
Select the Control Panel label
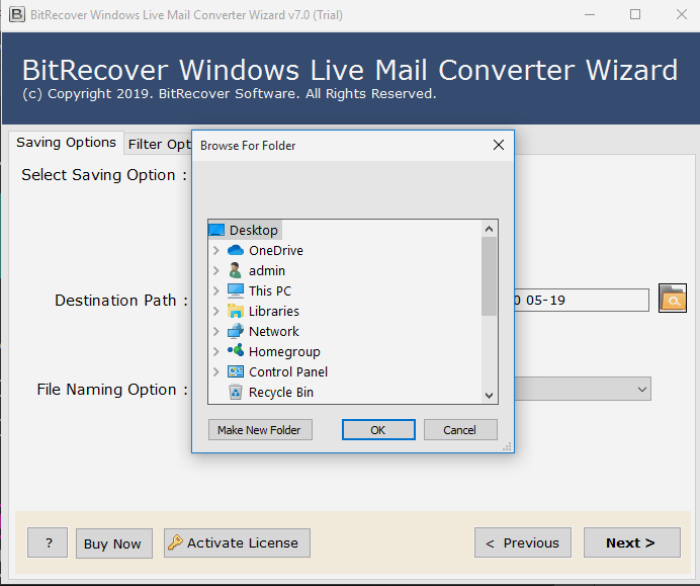[x=288, y=372]
